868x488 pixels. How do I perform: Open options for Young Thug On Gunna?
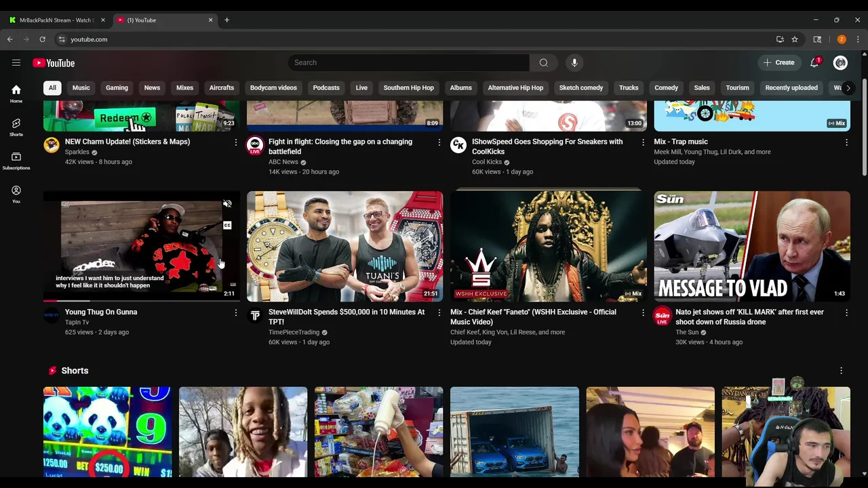236,312
